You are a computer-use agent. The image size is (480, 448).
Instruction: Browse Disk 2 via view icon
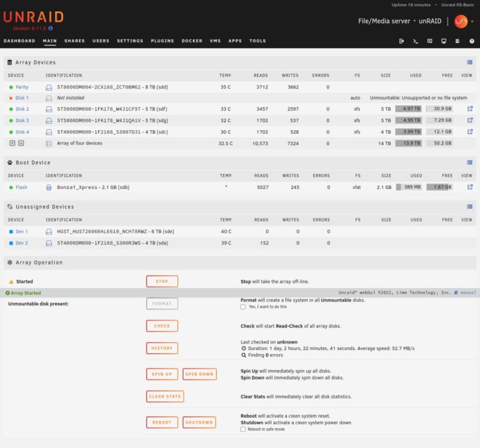pos(470,109)
